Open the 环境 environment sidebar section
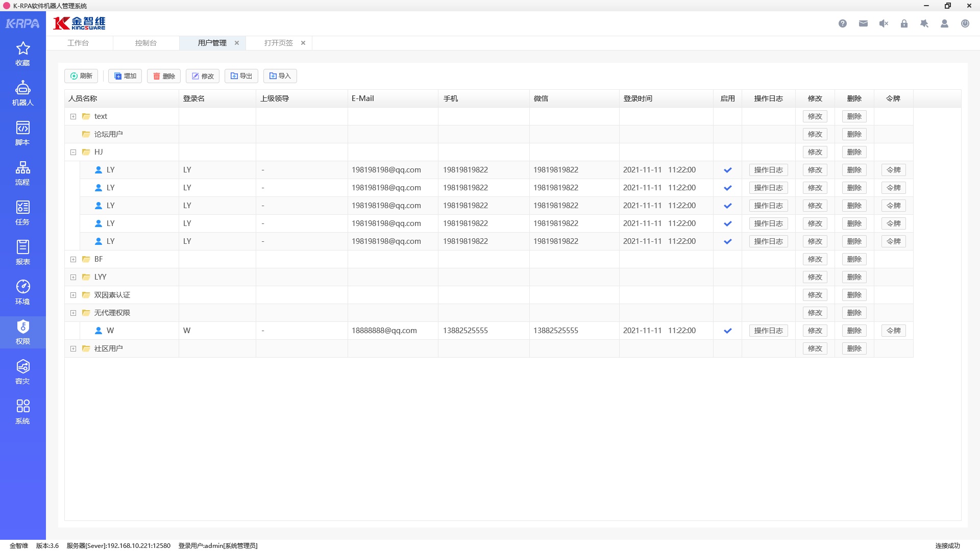The width and height of the screenshot is (980, 551). [22, 293]
